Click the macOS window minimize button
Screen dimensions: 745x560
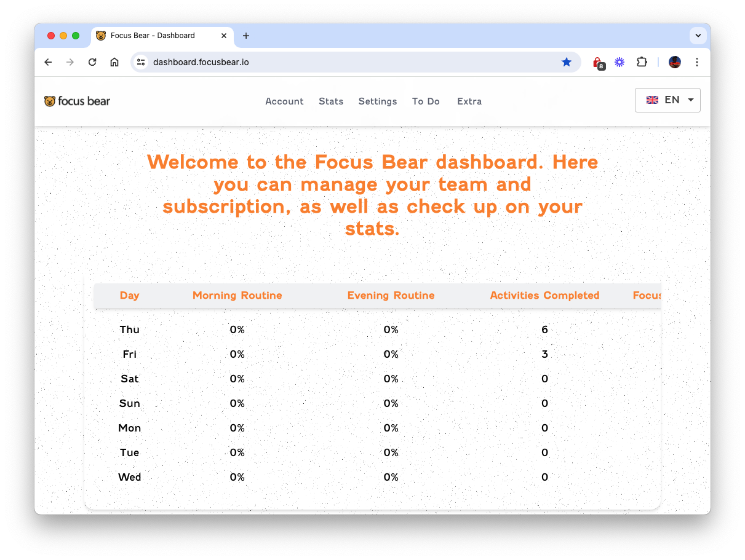click(63, 36)
